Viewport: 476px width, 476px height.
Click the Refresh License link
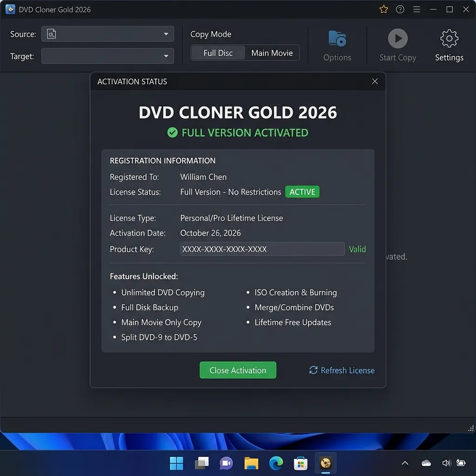coord(342,370)
